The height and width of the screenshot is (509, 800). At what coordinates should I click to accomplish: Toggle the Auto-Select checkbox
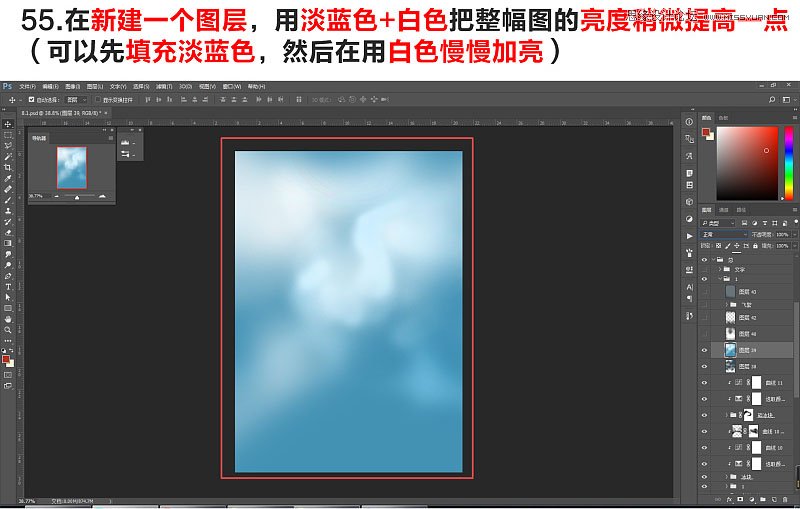coord(31,100)
